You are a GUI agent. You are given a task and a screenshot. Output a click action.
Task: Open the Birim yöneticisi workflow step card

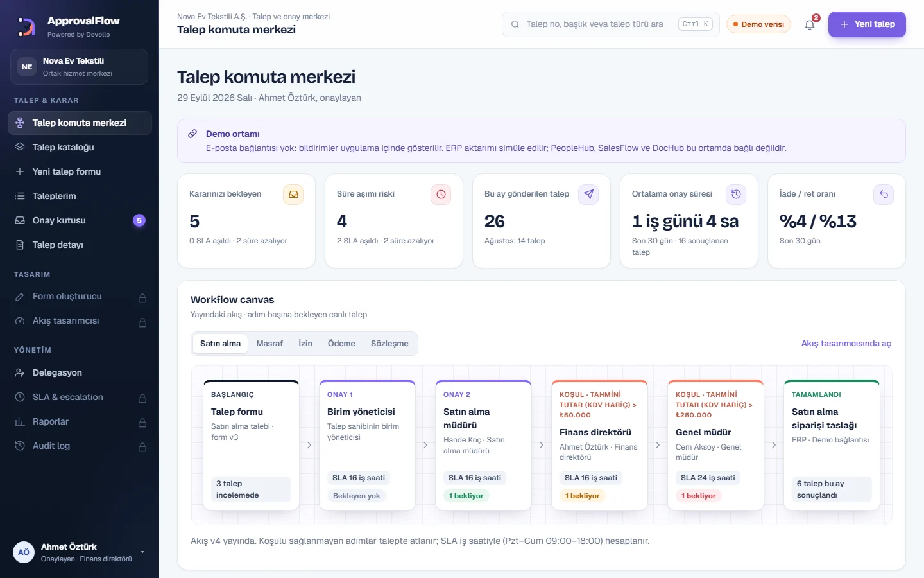click(368, 445)
